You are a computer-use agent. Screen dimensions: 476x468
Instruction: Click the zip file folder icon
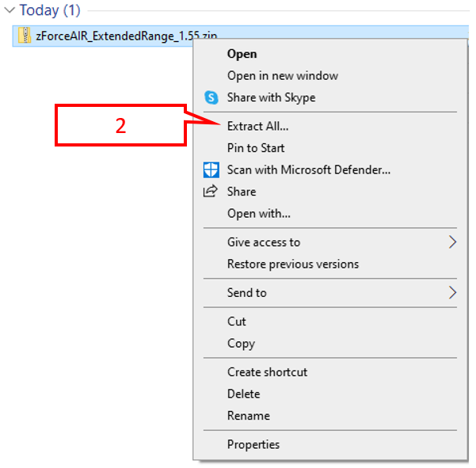click(25, 35)
